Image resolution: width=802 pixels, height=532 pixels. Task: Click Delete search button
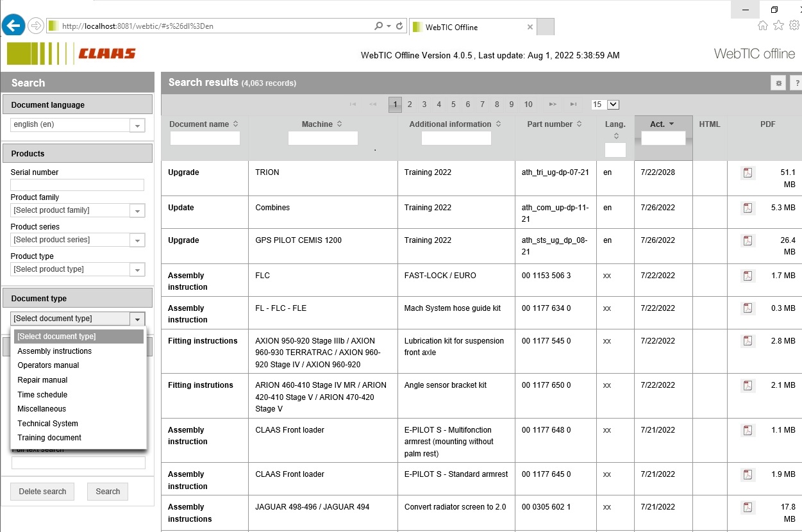pos(42,492)
